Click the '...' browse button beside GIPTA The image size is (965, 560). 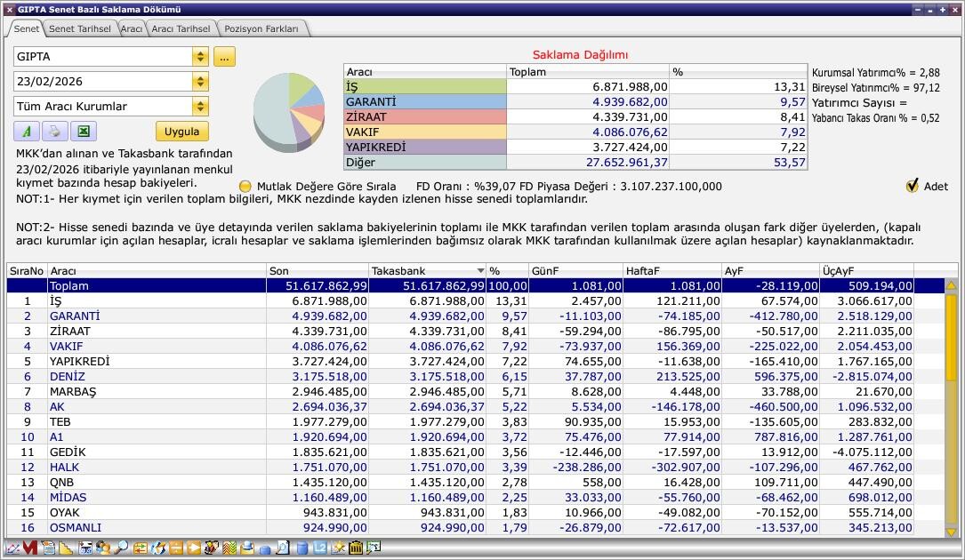click(x=224, y=57)
